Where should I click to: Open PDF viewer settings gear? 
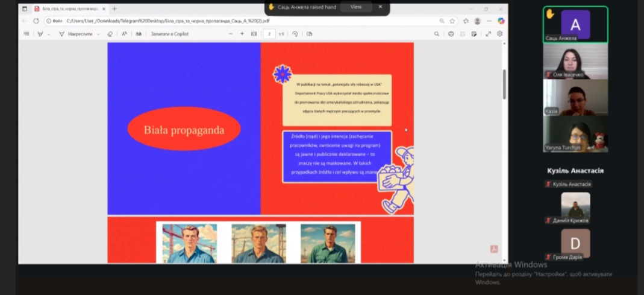pos(500,34)
